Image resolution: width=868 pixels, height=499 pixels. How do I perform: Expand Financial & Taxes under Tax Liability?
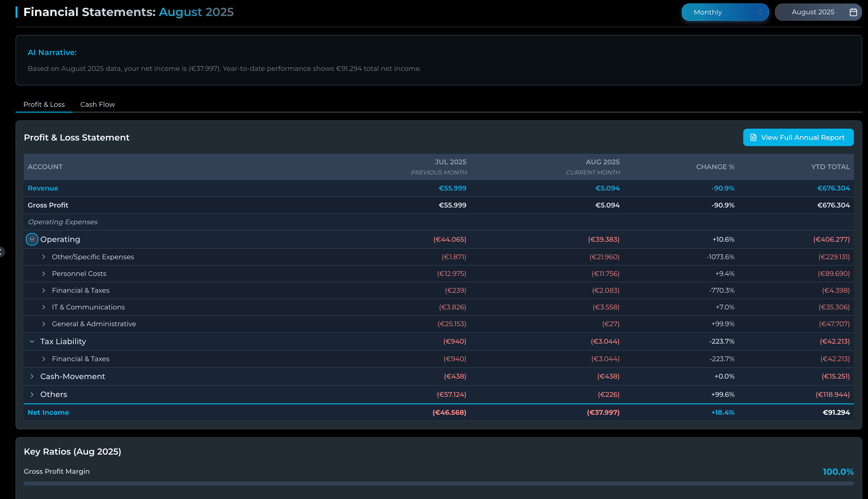tap(43, 359)
